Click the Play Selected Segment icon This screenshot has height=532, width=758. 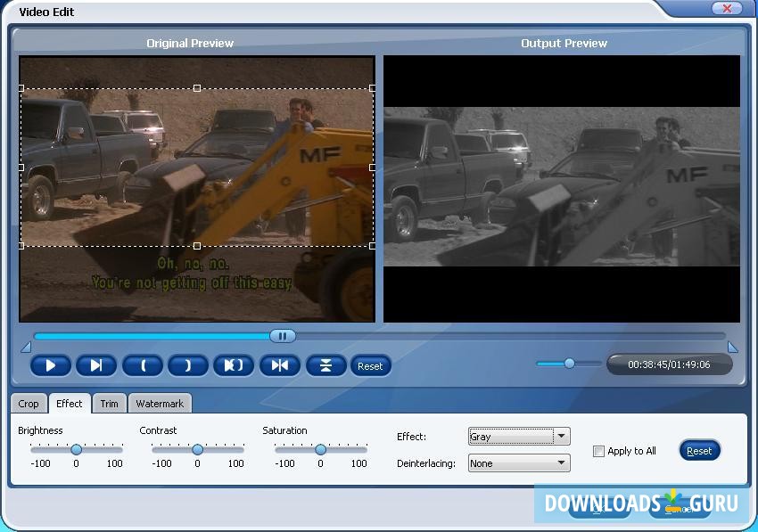234,365
